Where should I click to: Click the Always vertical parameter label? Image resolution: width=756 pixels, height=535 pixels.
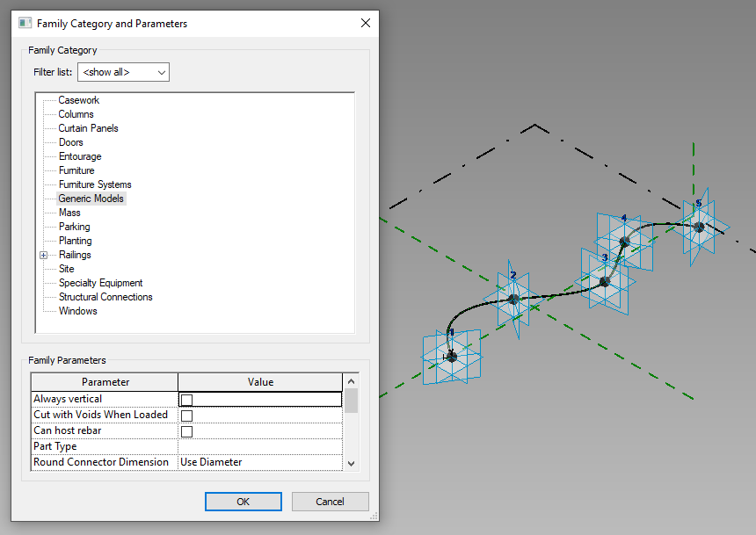tap(68, 399)
